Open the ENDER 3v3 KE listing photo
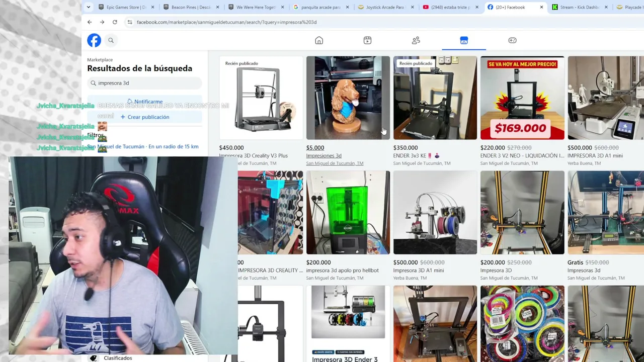Image resolution: width=644 pixels, height=362 pixels. (x=435, y=98)
